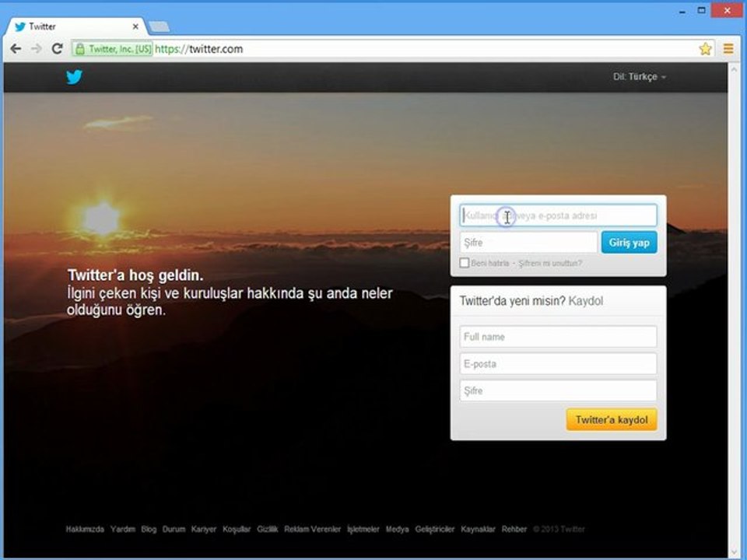Open the Medya footer link
The width and height of the screenshot is (747, 560).
click(x=398, y=529)
